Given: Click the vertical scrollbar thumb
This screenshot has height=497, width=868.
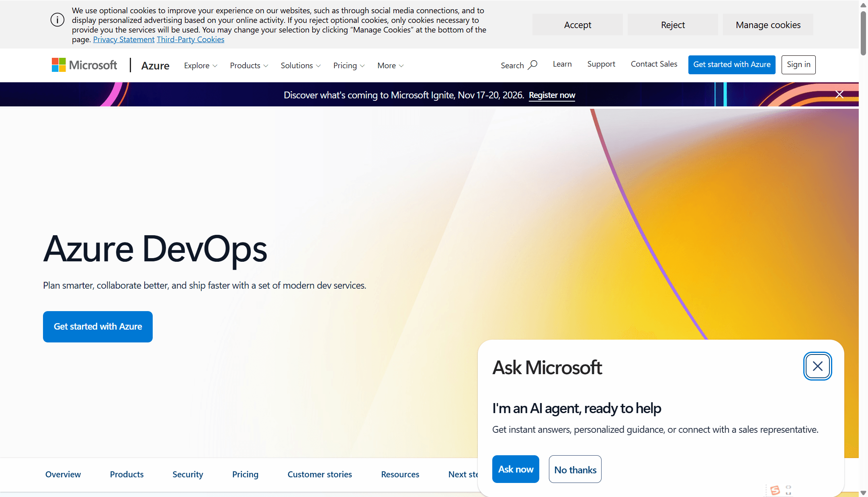Looking at the screenshot, I should (x=863, y=33).
